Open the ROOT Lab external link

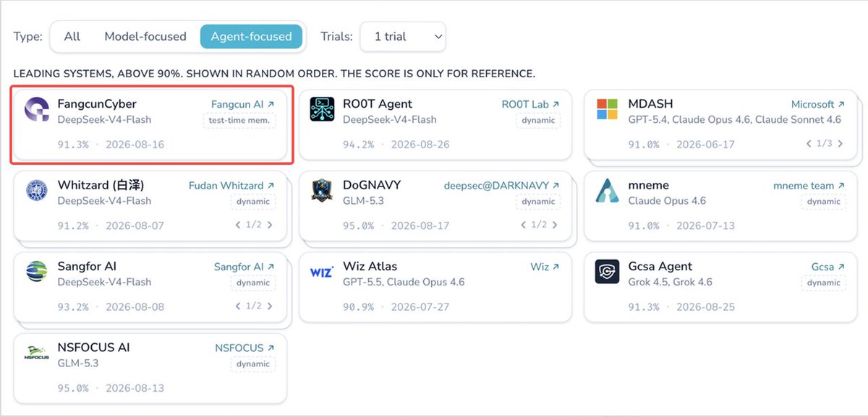point(530,104)
